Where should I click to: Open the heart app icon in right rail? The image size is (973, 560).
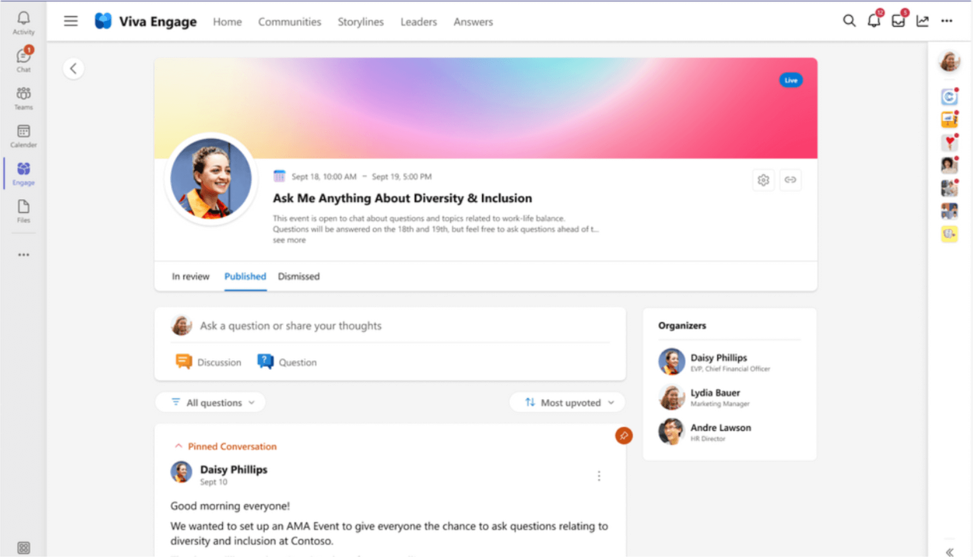coord(950,142)
